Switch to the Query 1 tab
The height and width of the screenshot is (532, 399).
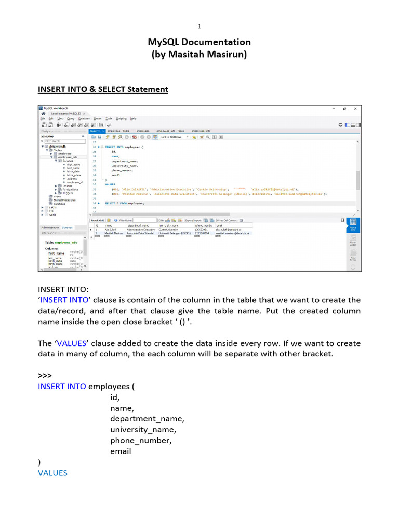(x=97, y=131)
